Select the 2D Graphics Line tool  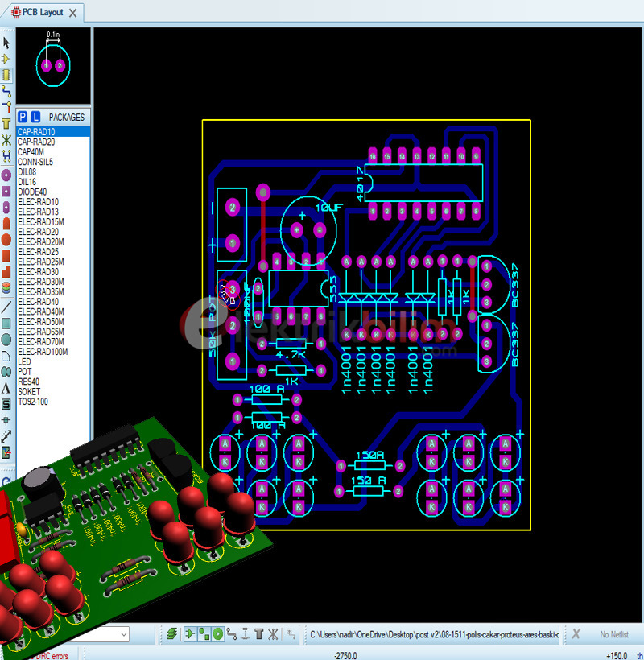[x=6, y=306]
